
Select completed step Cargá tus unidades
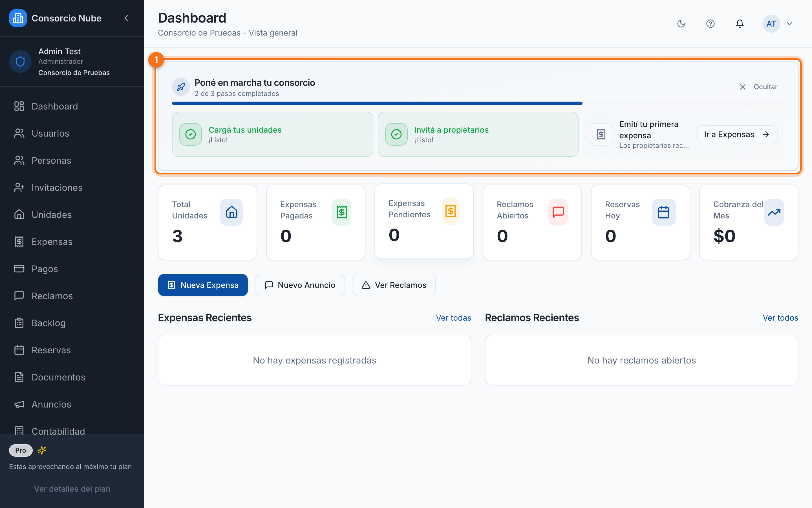pyautogui.click(x=272, y=134)
